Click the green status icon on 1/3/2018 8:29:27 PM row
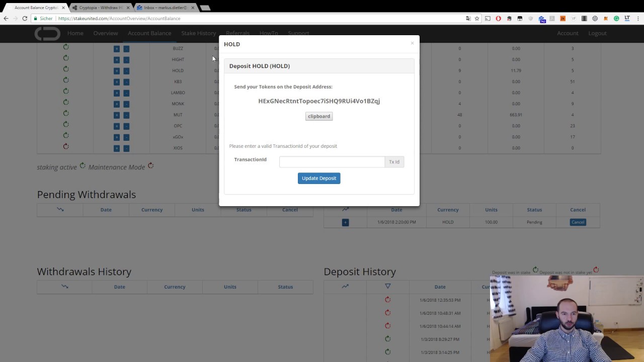This screenshot has height=362, width=644. (x=387, y=339)
